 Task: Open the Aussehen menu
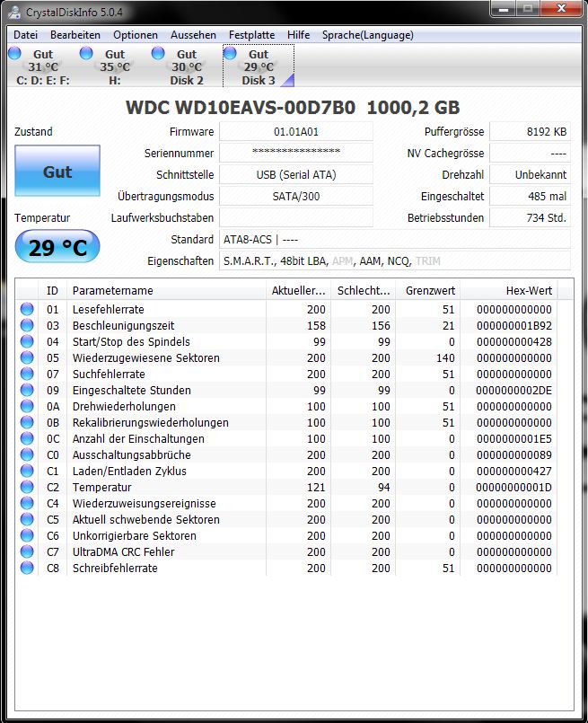click(x=193, y=35)
